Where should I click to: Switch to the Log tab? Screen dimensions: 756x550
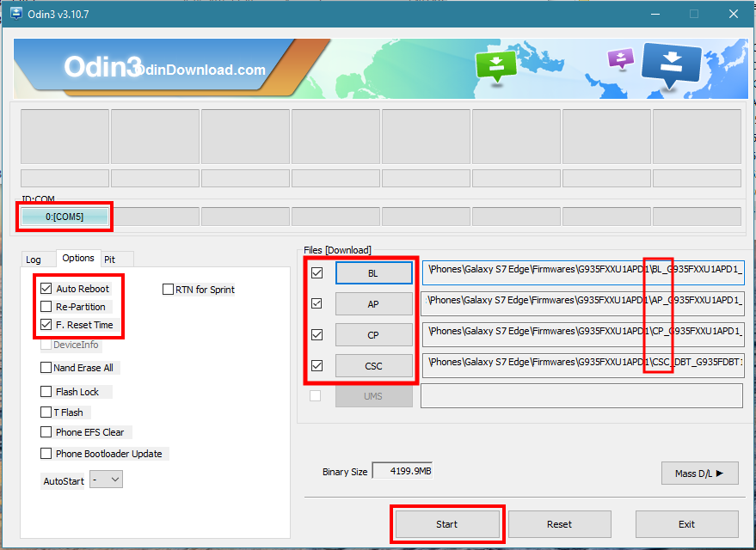click(34, 259)
